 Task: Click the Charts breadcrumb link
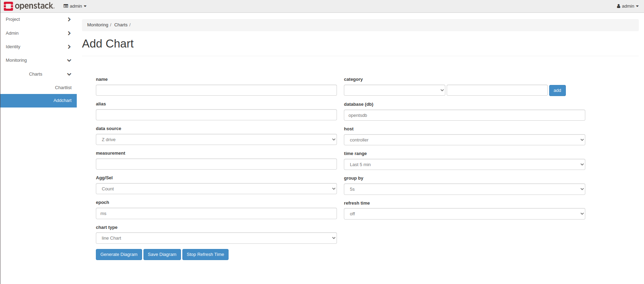(x=121, y=25)
